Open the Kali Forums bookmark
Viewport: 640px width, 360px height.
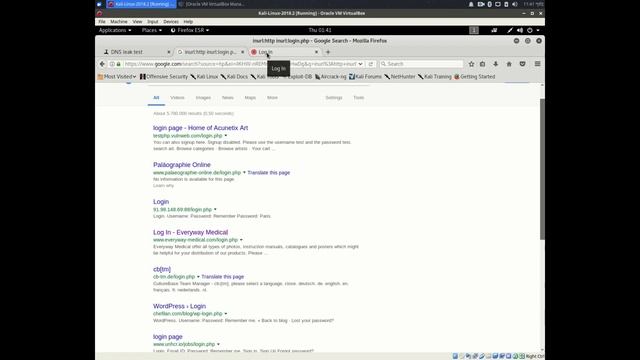point(365,77)
